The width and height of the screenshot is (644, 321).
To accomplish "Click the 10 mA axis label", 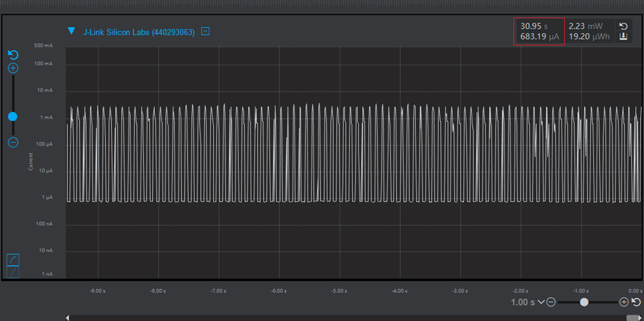I will [45, 90].
